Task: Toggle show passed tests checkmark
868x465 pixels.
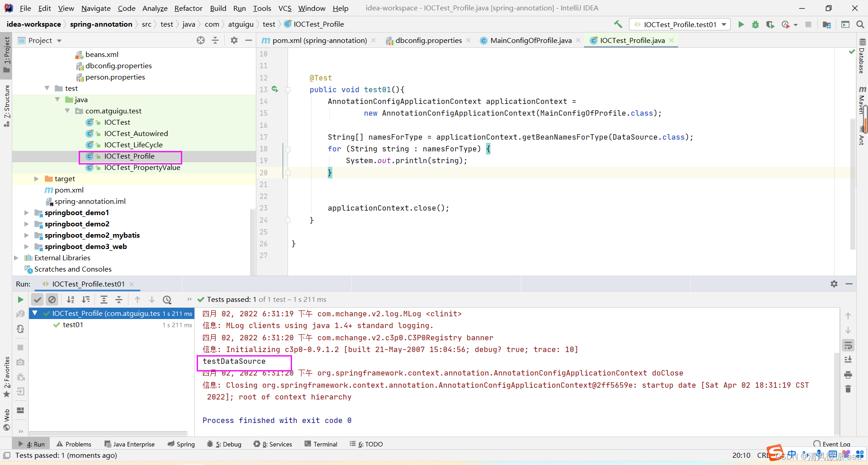Action: point(38,299)
